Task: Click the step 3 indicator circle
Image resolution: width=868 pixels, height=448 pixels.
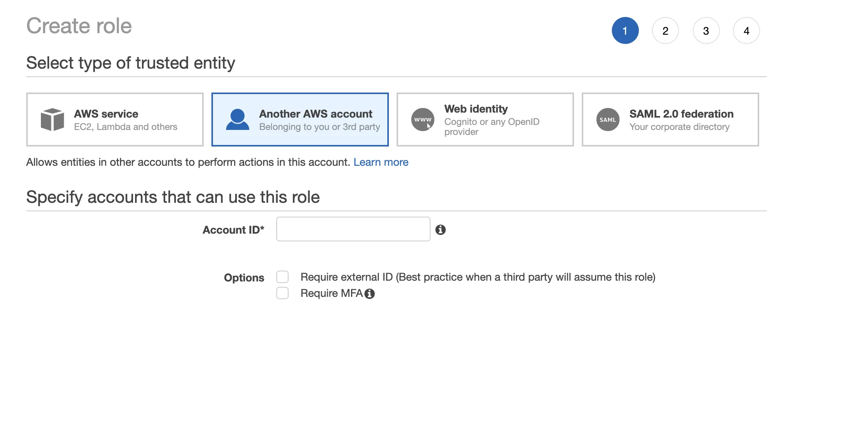Action: 706,30
